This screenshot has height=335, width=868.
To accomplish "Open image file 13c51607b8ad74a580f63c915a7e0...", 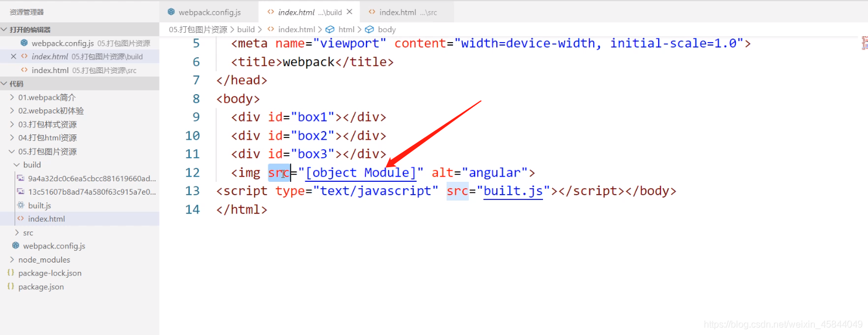I will click(x=79, y=192).
